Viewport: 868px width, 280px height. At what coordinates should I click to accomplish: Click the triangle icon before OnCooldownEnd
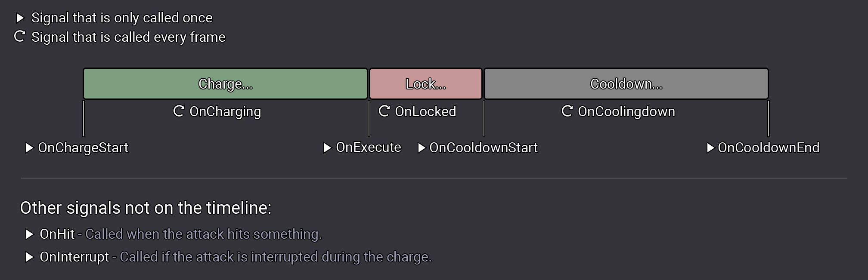710,148
